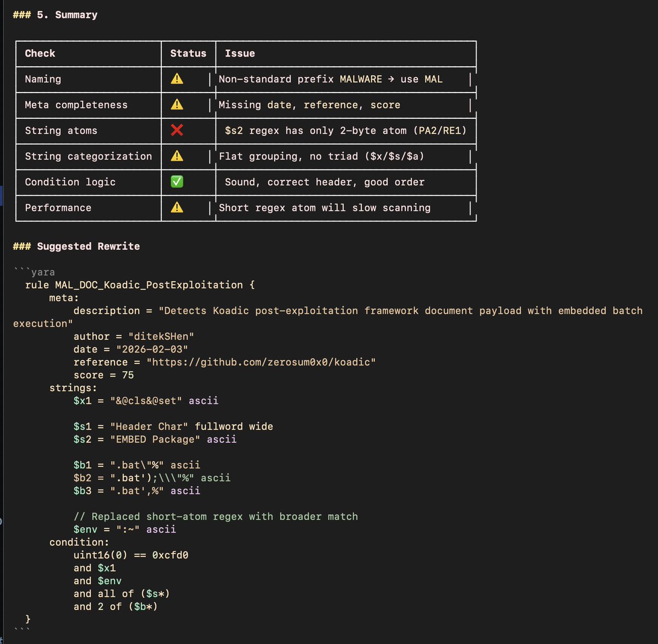
Task: Click the warning icon in the Performance row
Action: click(x=177, y=208)
